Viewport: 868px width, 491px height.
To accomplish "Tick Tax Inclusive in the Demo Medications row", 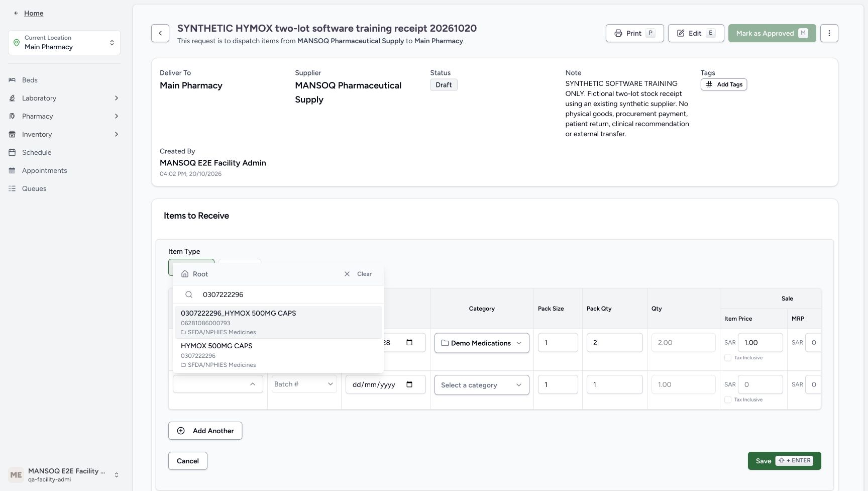I will pos(728,358).
